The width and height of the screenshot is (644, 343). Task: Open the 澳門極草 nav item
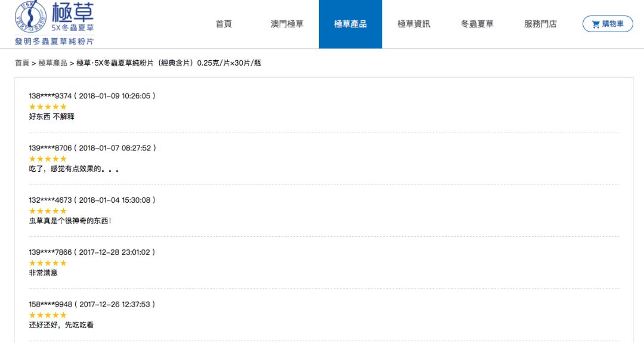(287, 24)
